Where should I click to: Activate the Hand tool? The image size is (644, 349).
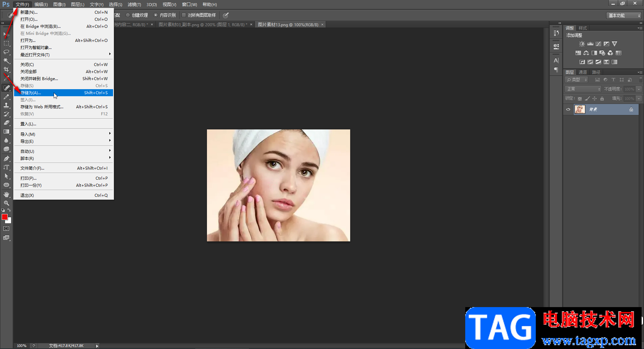(6, 194)
